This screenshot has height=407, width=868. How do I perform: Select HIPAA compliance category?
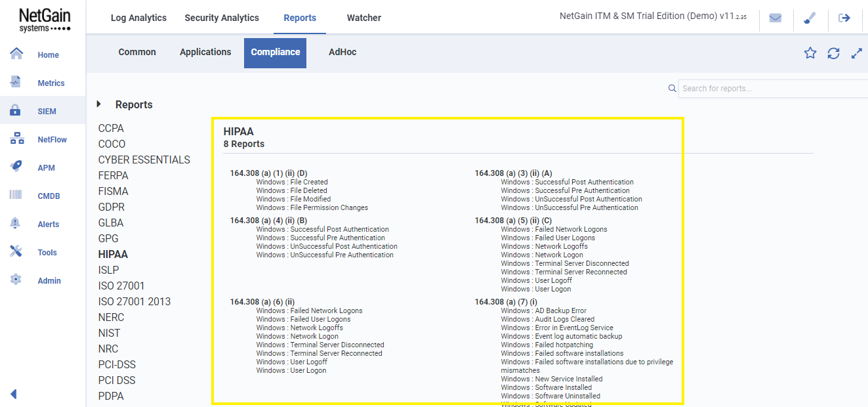tap(113, 254)
